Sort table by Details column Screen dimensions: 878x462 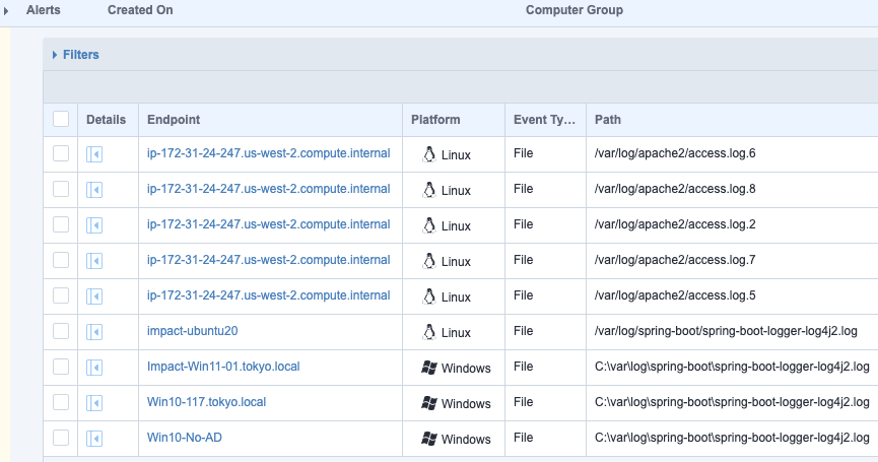[x=106, y=119]
